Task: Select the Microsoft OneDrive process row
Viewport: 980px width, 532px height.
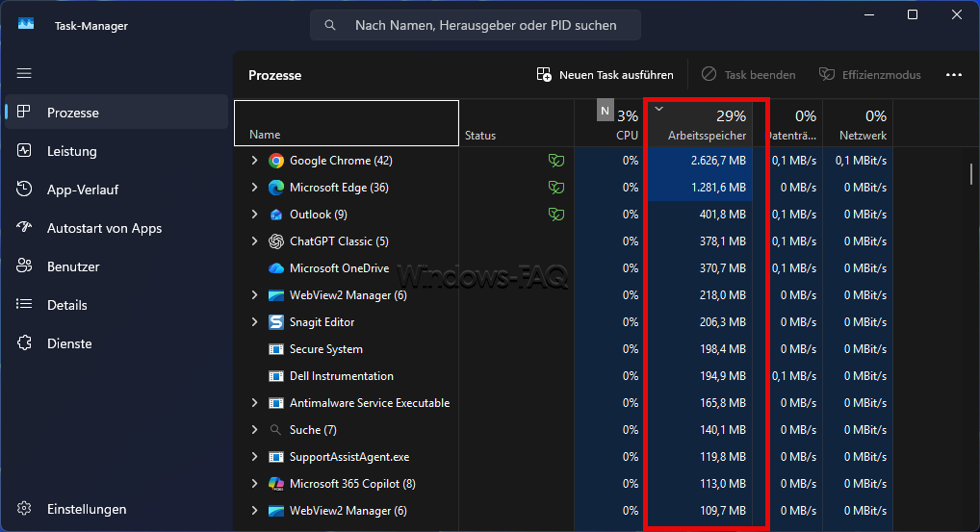Action: [562, 267]
